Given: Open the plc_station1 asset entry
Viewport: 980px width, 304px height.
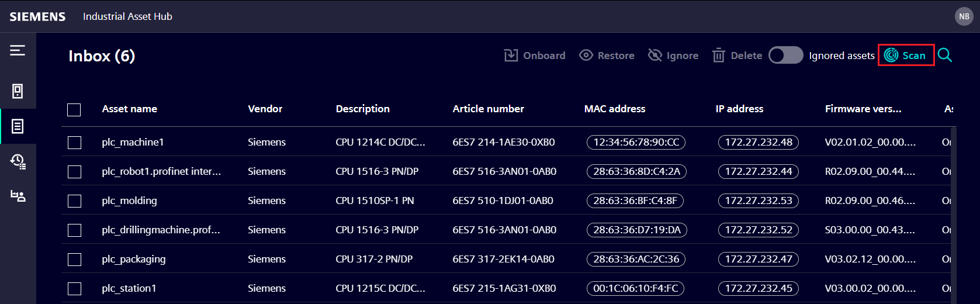Looking at the screenshot, I should pyautogui.click(x=129, y=288).
